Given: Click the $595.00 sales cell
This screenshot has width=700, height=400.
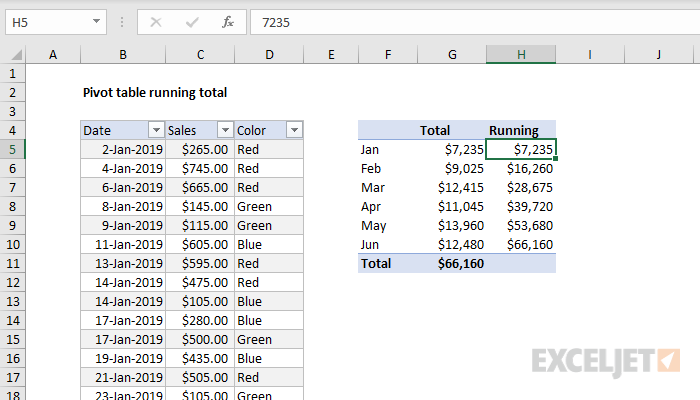Looking at the screenshot, I should 200,263.
